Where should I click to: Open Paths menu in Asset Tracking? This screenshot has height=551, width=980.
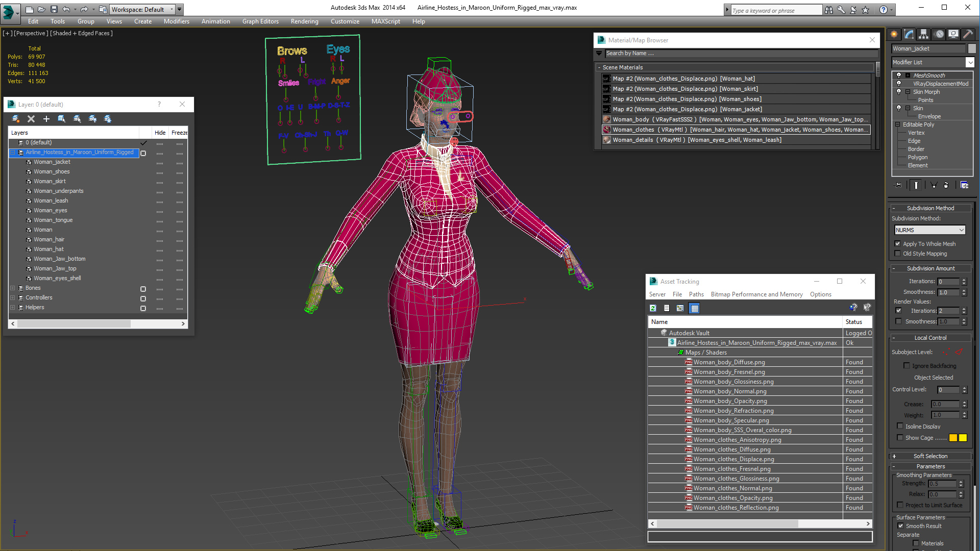pos(696,294)
